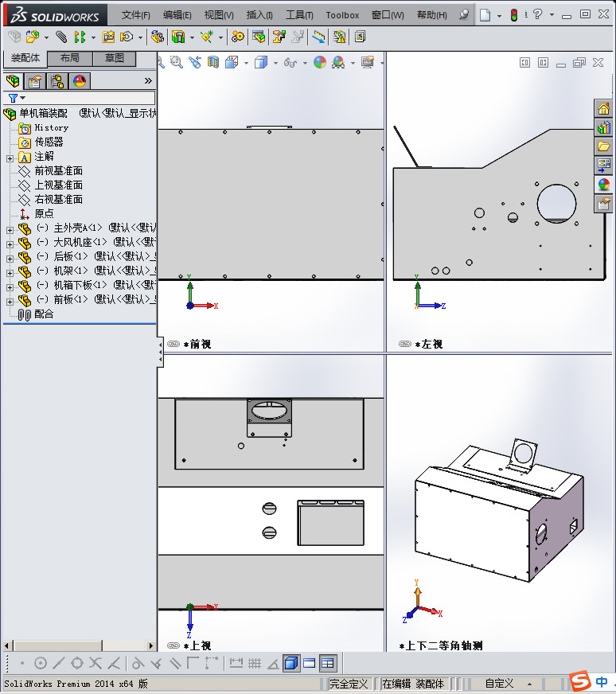This screenshot has width=616, height=694.
Task: Click the Reference Geometry icon
Action: pos(207,37)
